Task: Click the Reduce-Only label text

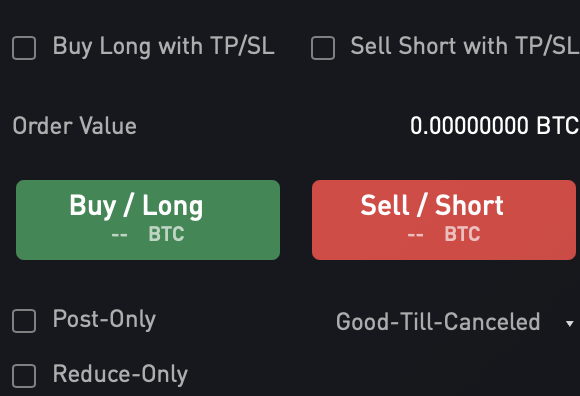Action: [x=120, y=375]
